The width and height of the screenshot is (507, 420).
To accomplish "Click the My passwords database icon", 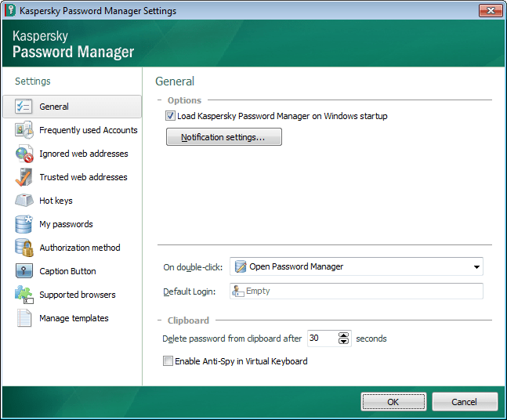I will point(24,224).
